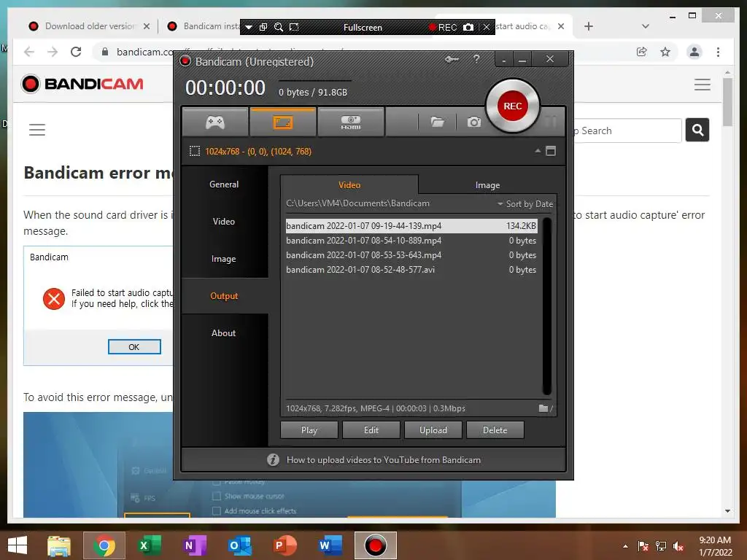
Task: Open the General settings section
Action: 224,184
